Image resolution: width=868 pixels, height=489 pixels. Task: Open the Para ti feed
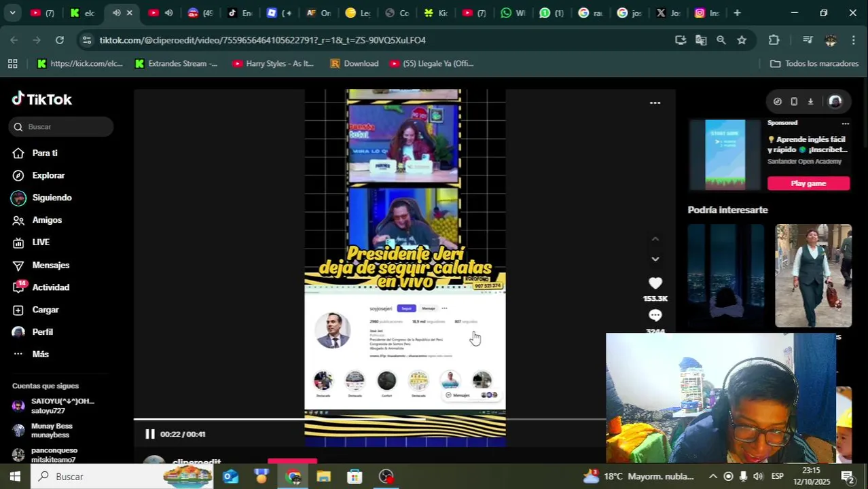tap(45, 153)
